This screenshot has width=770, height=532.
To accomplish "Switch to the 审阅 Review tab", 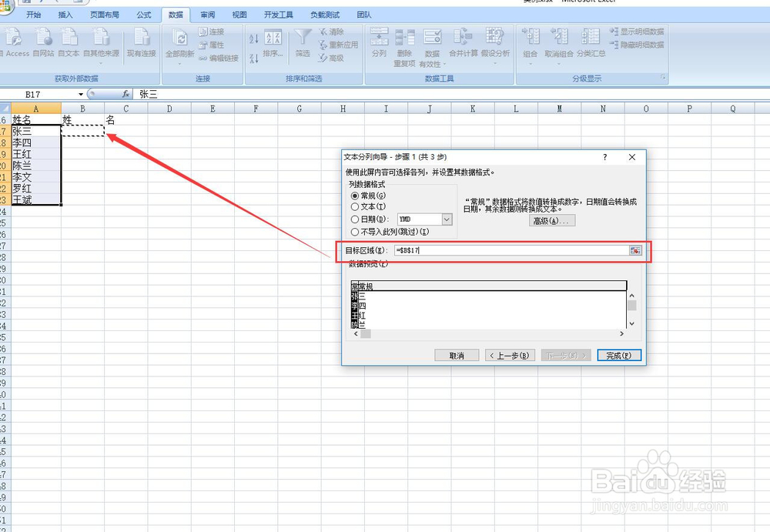I will click(x=208, y=15).
